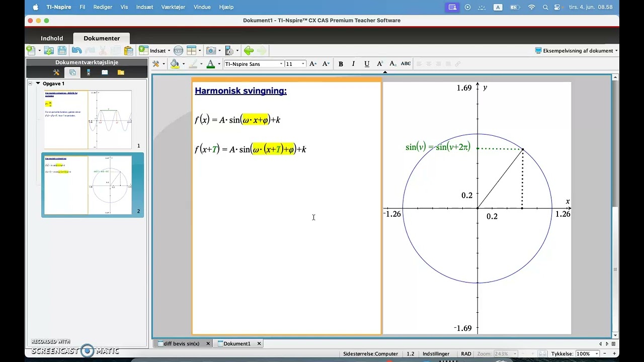Viewport: 644px width, 362px height.
Task: Increase font size with the A-up icon
Action: (x=313, y=64)
